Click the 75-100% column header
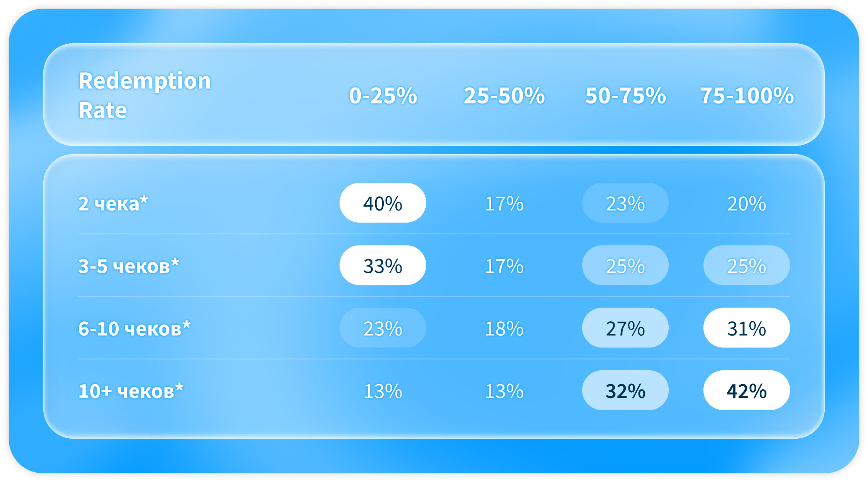This screenshot has width=868, height=482. pos(747,96)
